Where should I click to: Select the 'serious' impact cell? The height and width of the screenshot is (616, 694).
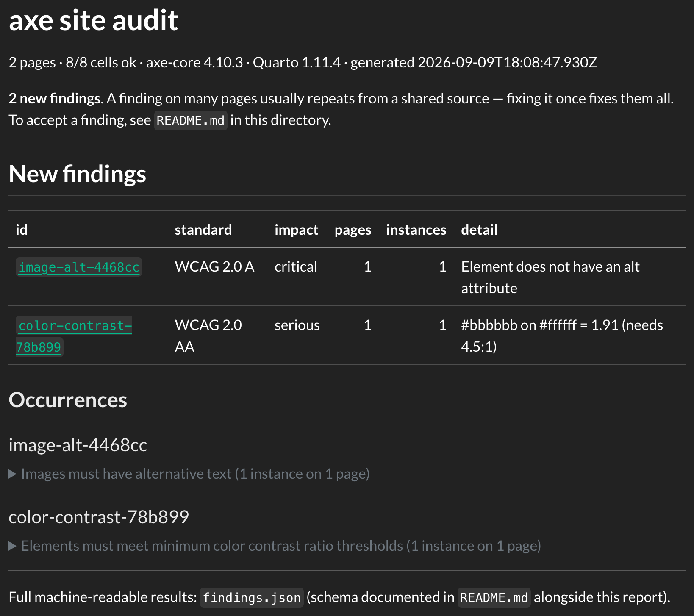point(297,325)
